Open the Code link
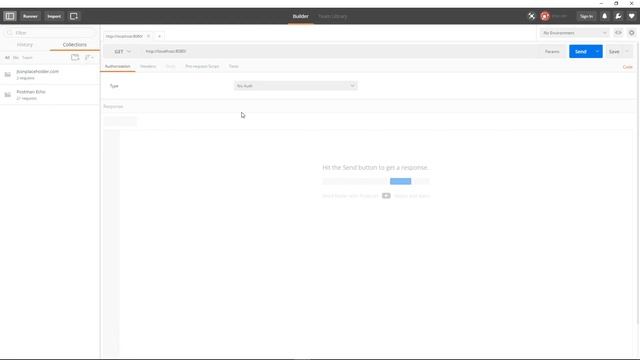The image size is (640, 360). 628,67
